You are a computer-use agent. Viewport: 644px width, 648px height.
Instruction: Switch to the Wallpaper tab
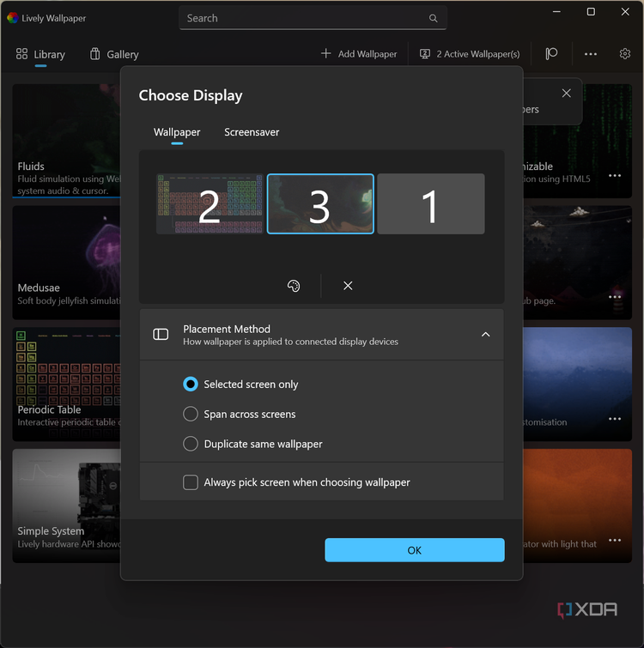tap(177, 132)
